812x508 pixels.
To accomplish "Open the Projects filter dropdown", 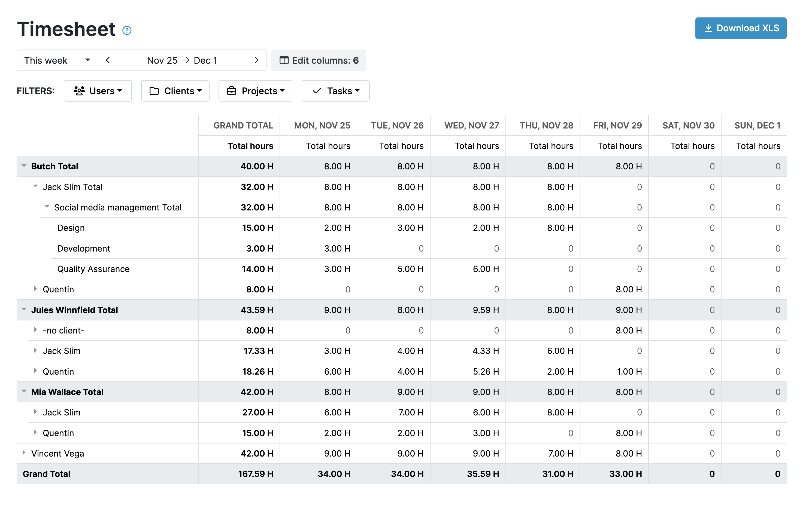I will click(255, 91).
